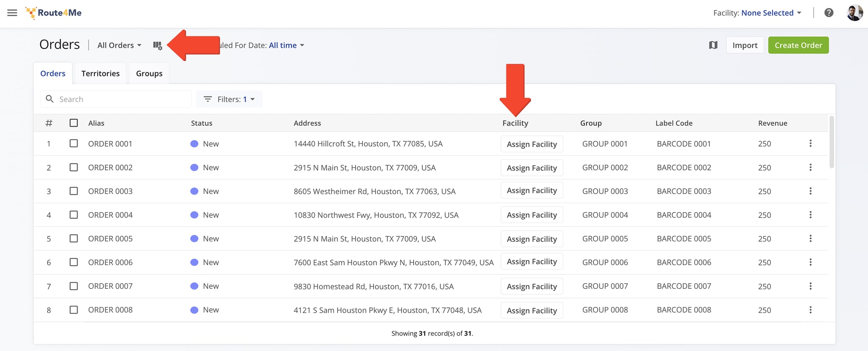The height and width of the screenshot is (351, 868).
Task: Expand the Filters: 1 dropdown
Action: (x=229, y=99)
